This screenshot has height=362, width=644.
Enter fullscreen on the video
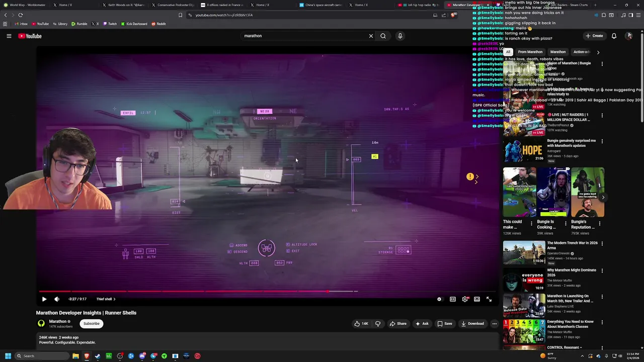pyautogui.click(x=489, y=299)
